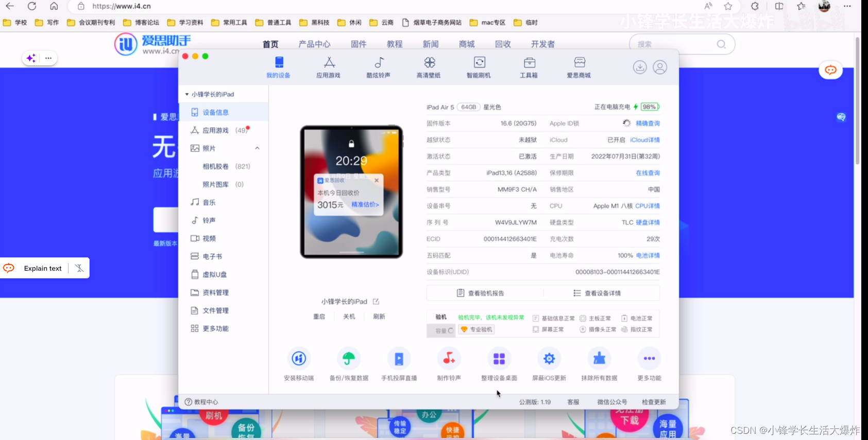Click the 备份/恢复数据 umbrella icon
This screenshot has width=868, height=440.
(x=349, y=359)
